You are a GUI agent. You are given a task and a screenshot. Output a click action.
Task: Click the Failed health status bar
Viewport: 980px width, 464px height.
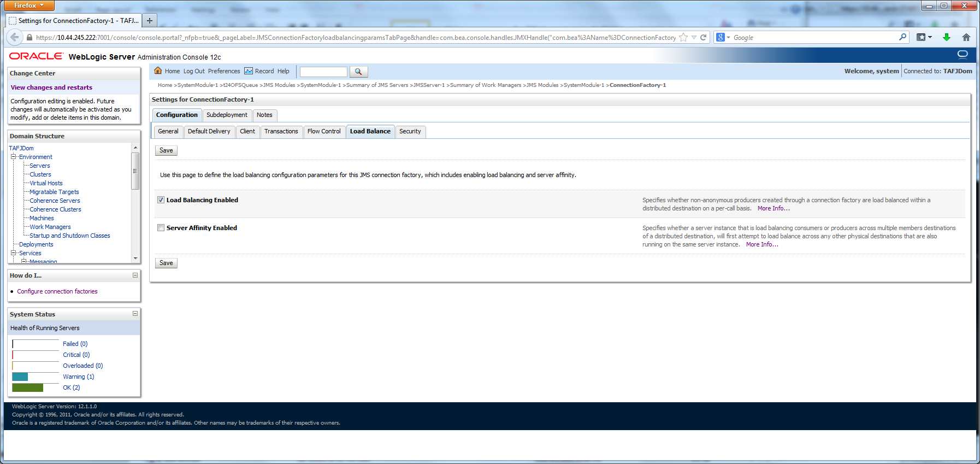pyautogui.click(x=36, y=344)
